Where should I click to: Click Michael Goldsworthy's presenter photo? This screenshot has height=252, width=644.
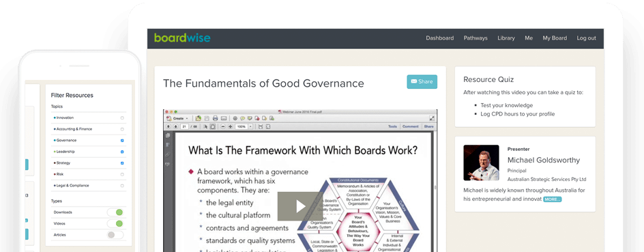481,163
